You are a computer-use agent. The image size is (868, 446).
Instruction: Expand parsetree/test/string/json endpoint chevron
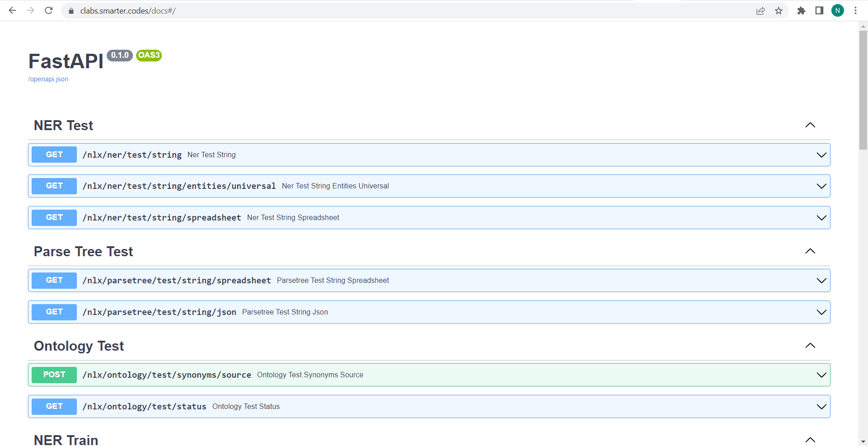[x=821, y=312]
